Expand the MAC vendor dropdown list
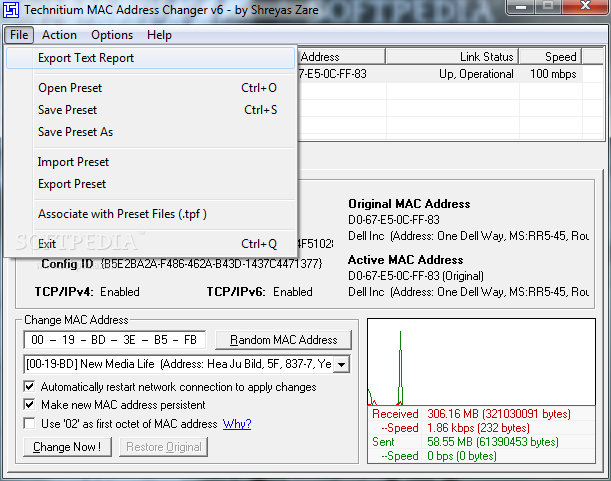This screenshot has height=481, width=611. coord(342,364)
